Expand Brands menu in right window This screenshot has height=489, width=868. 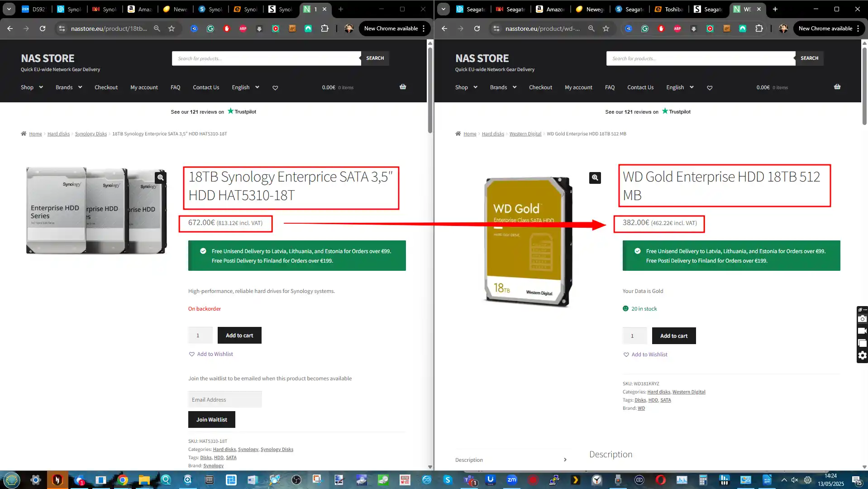click(503, 87)
